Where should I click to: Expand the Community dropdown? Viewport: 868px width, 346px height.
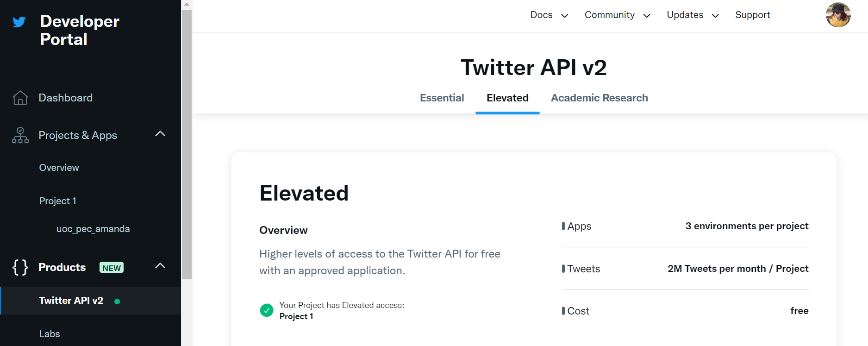[617, 15]
